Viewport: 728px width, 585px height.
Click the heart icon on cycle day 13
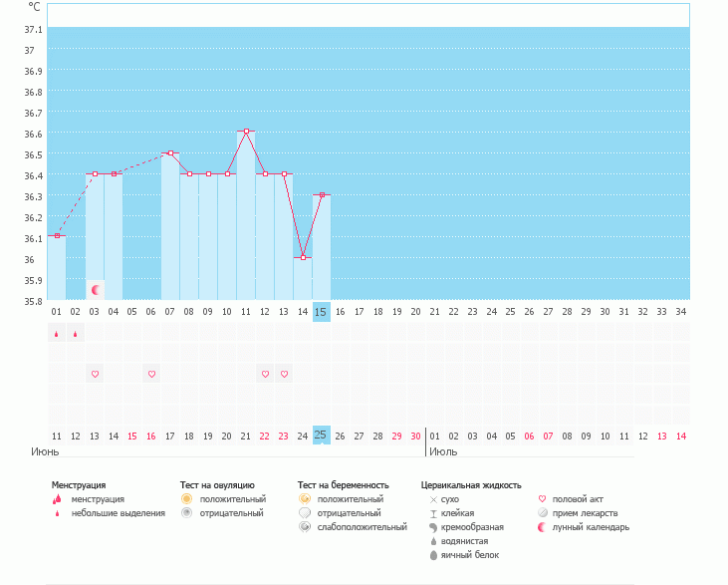click(284, 375)
